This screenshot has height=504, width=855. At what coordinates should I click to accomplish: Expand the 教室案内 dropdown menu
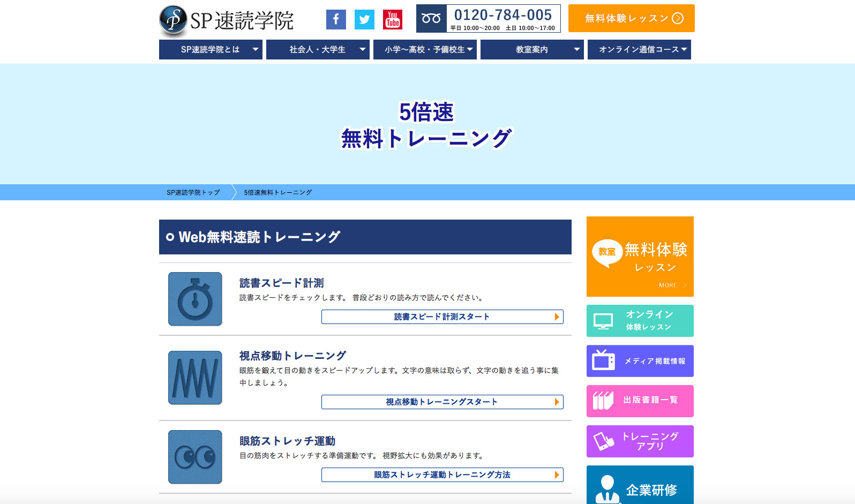(532, 49)
